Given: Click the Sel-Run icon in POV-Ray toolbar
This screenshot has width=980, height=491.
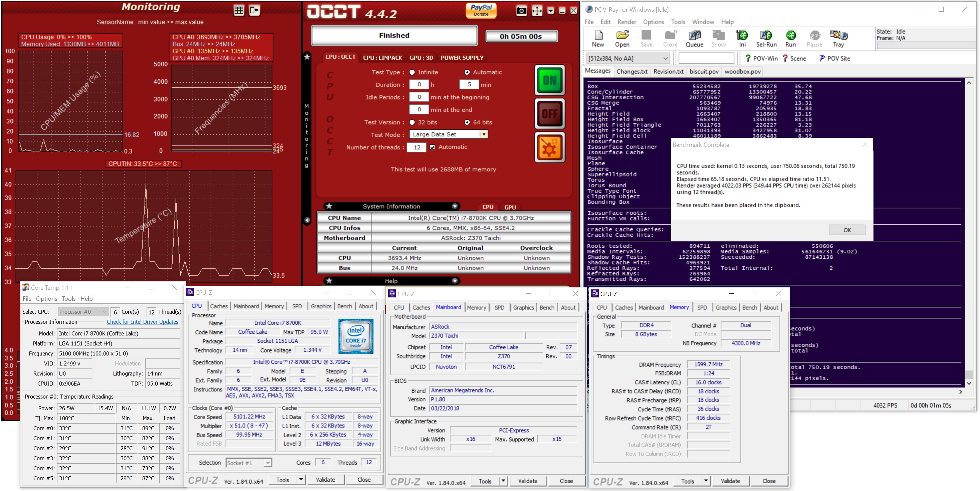Looking at the screenshot, I should click(766, 38).
